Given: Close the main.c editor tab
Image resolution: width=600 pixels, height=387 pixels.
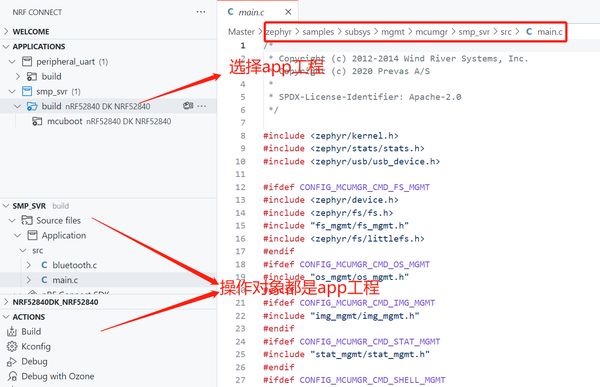Looking at the screenshot, I should (288, 12).
